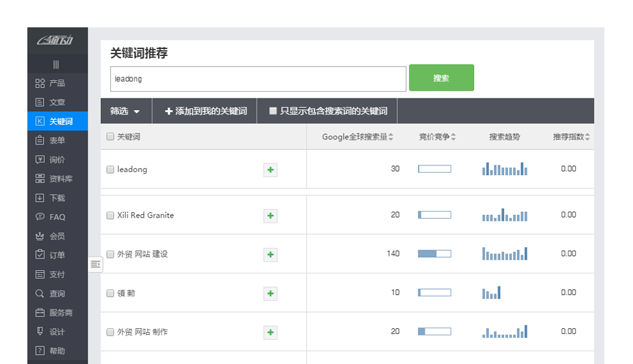Enable 只显示包含搜索词的关键词 checkbox
Image resolution: width=633 pixels, height=364 pixels.
[274, 111]
